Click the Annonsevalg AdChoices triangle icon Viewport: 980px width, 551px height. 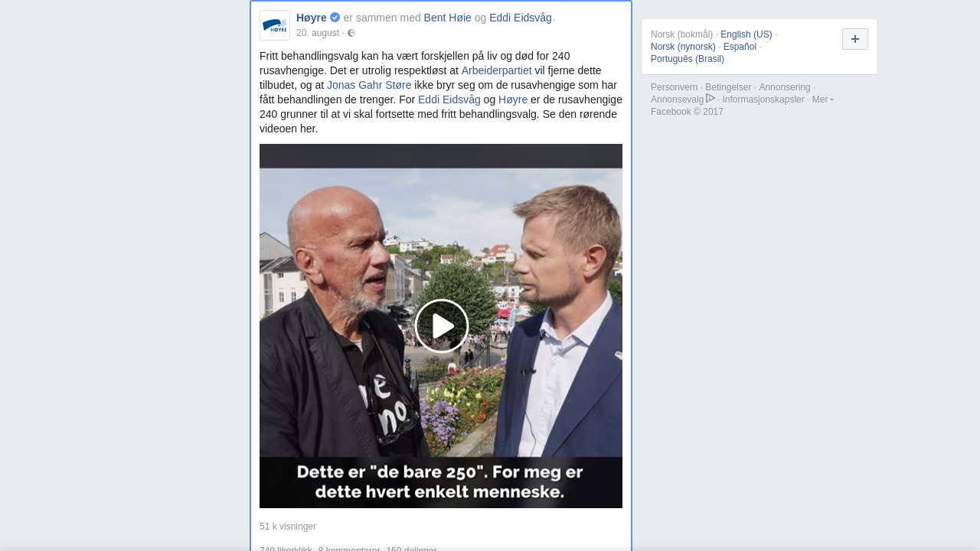click(x=710, y=98)
